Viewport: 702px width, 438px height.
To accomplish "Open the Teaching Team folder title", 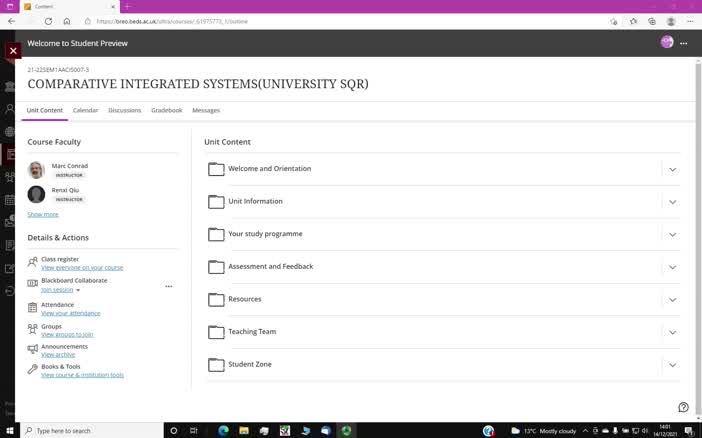I will point(252,331).
